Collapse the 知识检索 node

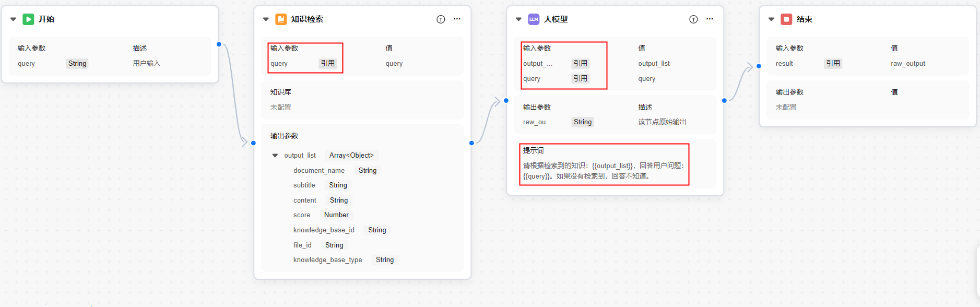click(x=266, y=19)
